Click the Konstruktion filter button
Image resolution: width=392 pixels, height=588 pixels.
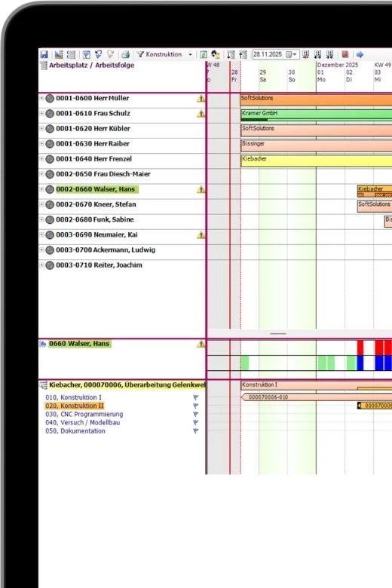[x=160, y=54]
